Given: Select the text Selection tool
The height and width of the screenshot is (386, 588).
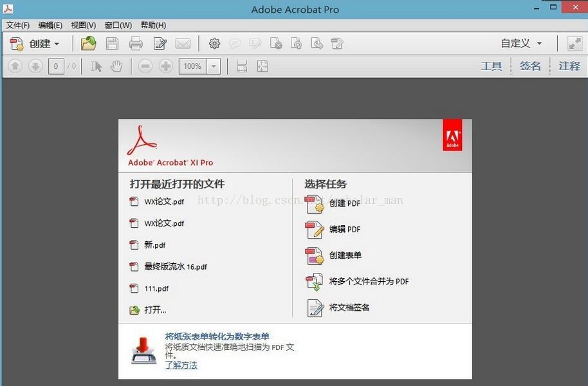Looking at the screenshot, I should tap(96, 66).
